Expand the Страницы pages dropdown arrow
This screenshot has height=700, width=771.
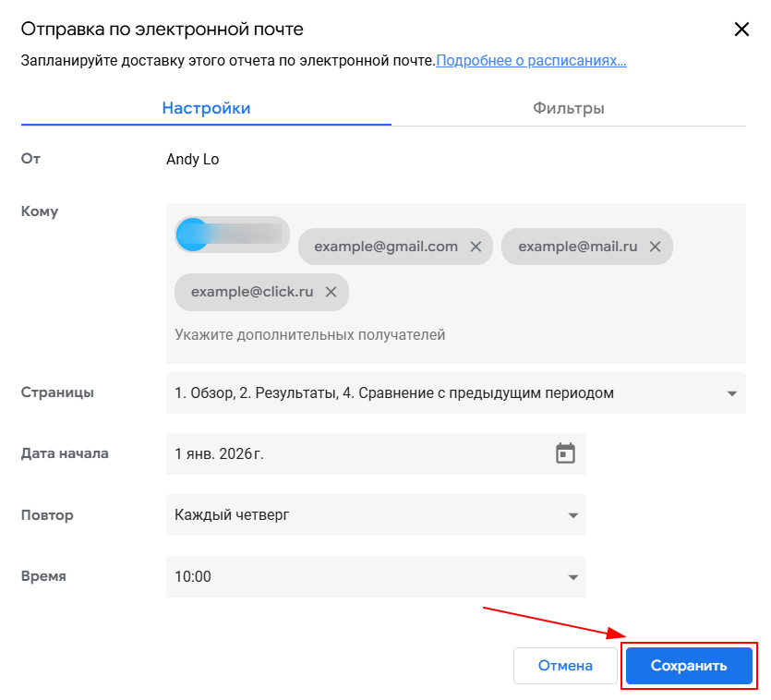[x=731, y=393]
